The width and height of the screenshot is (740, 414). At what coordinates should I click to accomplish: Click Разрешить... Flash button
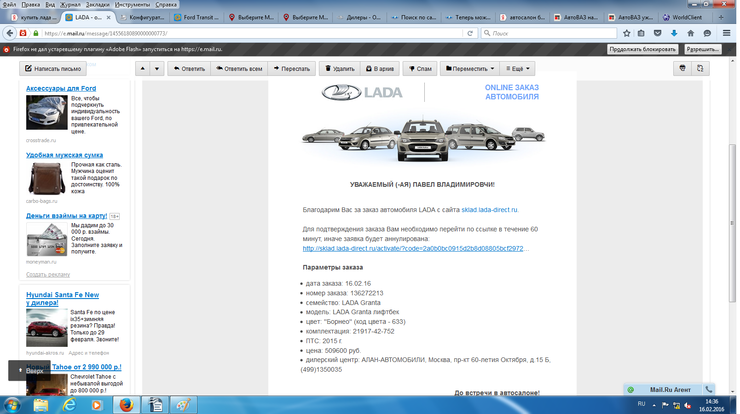click(703, 49)
